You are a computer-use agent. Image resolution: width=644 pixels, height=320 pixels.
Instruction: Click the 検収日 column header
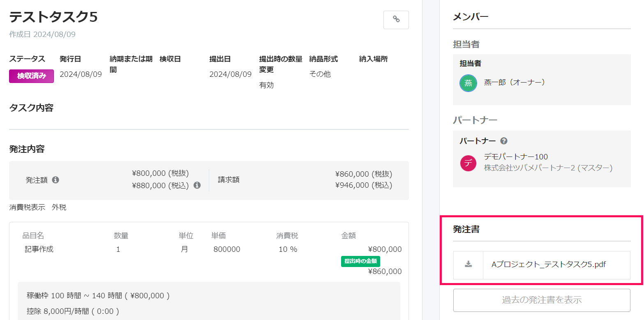pyautogui.click(x=170, y=59)
